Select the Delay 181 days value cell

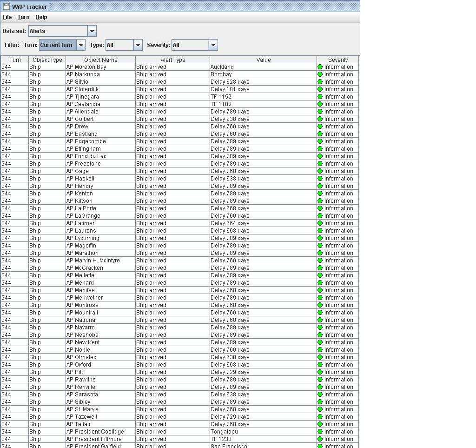click(x=263, y=89)
